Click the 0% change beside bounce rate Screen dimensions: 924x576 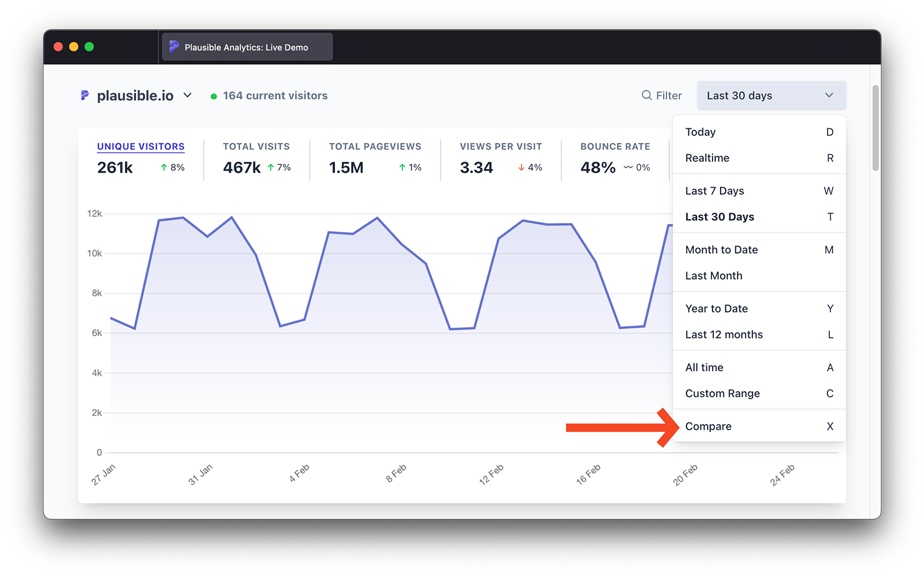636,168
